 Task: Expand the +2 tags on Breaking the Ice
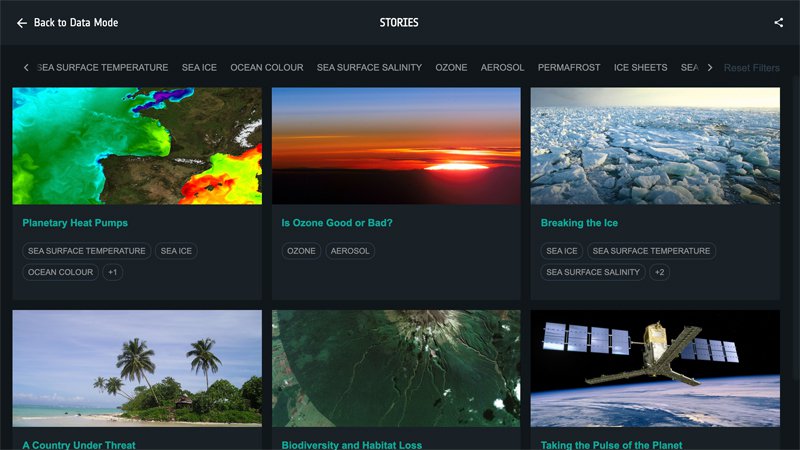[660, 272]
